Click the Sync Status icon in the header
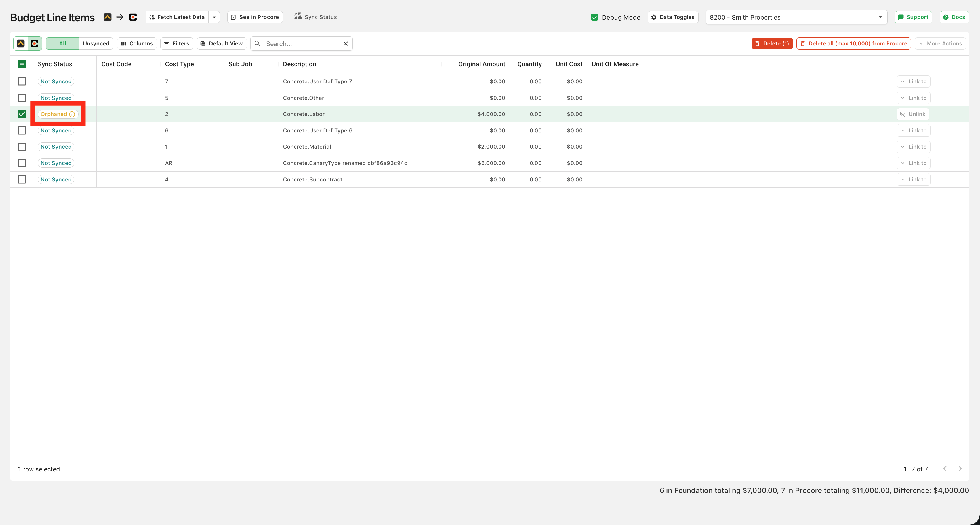980x525 pixels. (298, 16)
